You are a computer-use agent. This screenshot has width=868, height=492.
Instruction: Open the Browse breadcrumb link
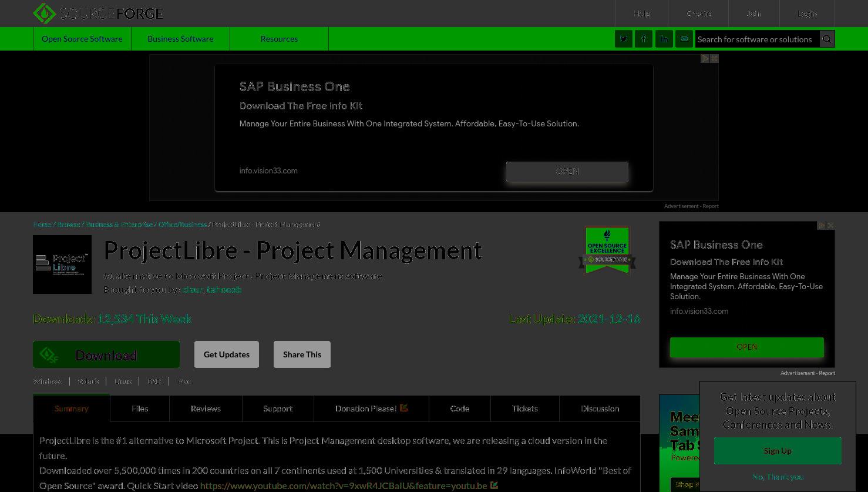click(69, 225)
